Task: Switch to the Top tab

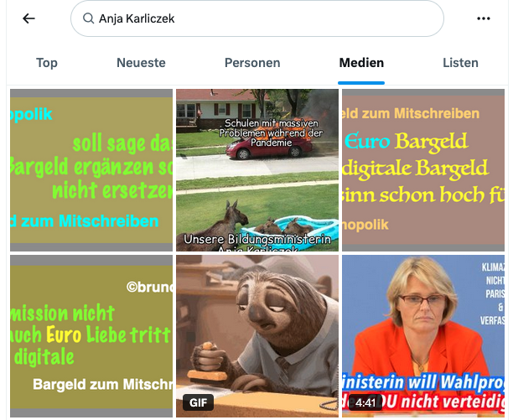Action: 47,63
